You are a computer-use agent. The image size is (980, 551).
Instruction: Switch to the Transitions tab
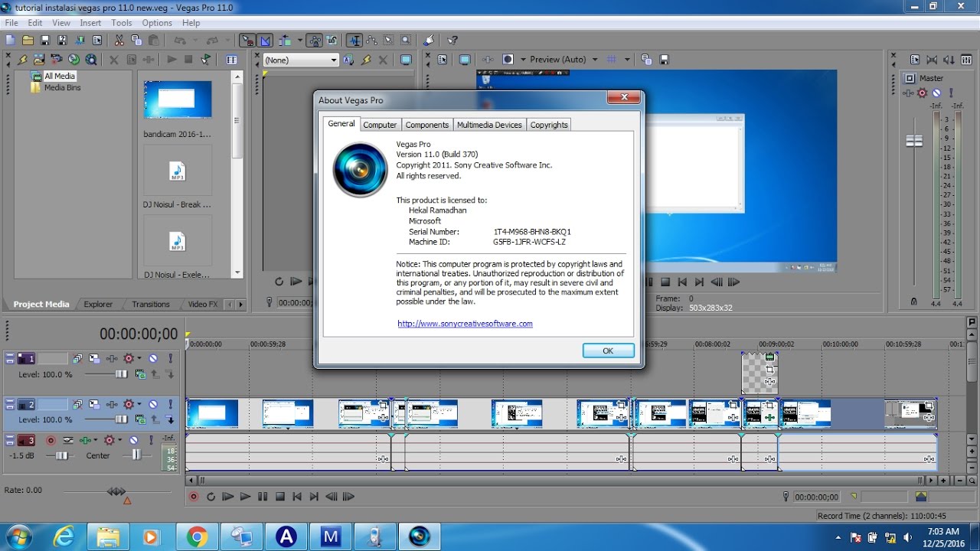pyautogui.click(x=151, y=304)
